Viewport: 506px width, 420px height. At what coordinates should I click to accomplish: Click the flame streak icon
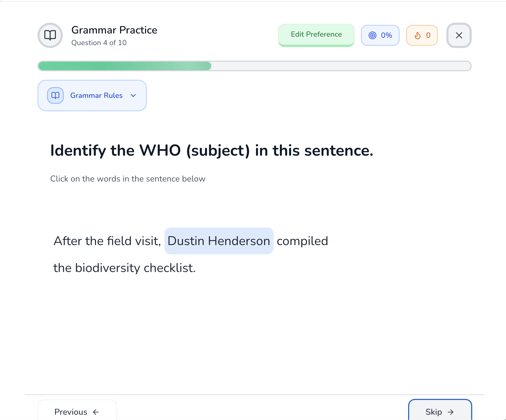(x=418, y=35)
